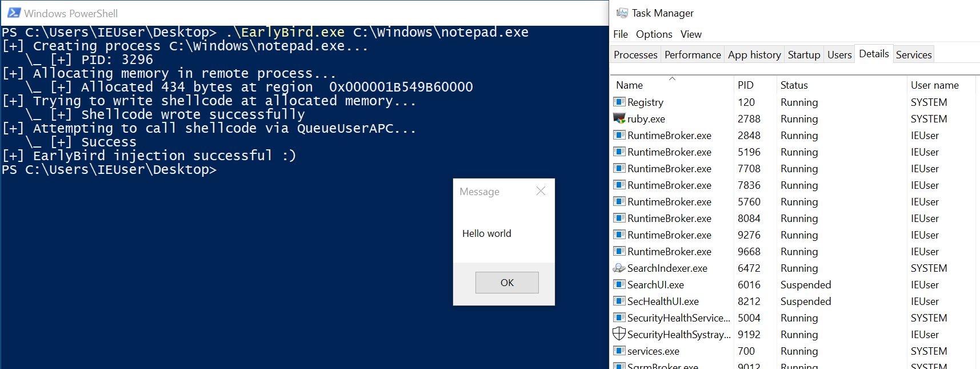980x369 pixels.
Task: Sort by the Status column header
Action: 794,85
